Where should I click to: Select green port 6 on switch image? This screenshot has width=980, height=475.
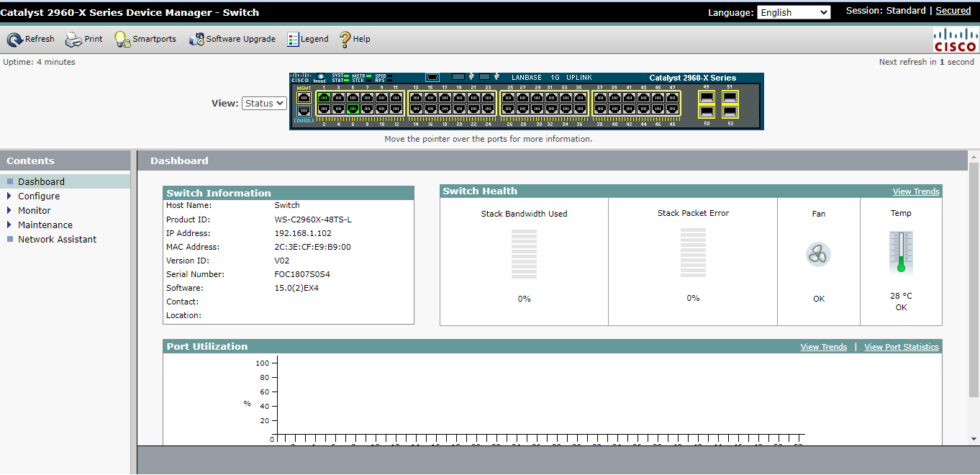(353, 109)
